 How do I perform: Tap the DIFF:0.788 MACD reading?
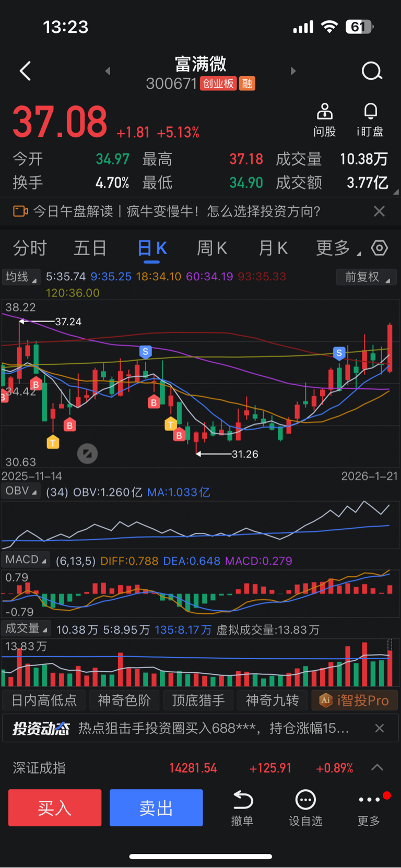click(129, 561)
